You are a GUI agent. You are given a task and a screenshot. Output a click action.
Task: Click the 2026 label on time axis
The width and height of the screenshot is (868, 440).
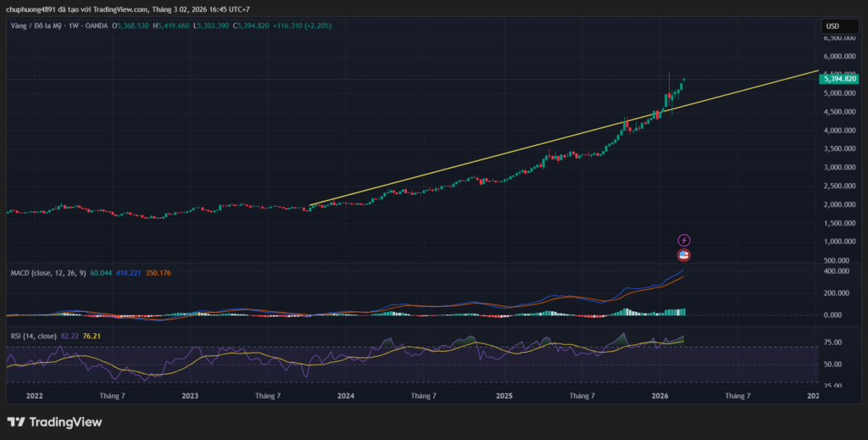tap(661, 395)
